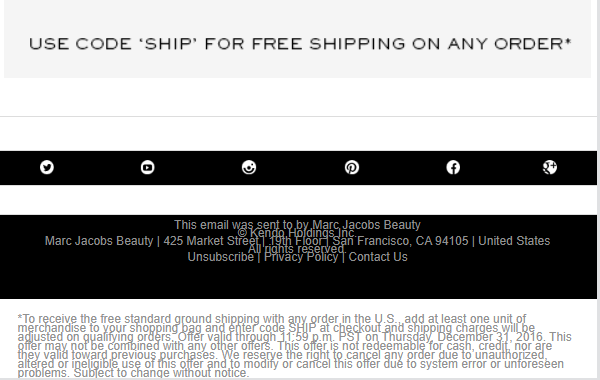The height and width of the screenshot is (380, 600).
Task: Open the Facebook social icon
Action: click(x=453, y=167)
